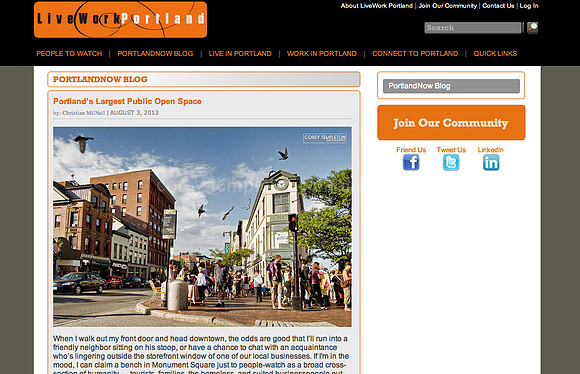Viewport: 580px width, 374px height.
Task: Click the AUGUST 3, 2012 date text
Action: coord(134,113)
